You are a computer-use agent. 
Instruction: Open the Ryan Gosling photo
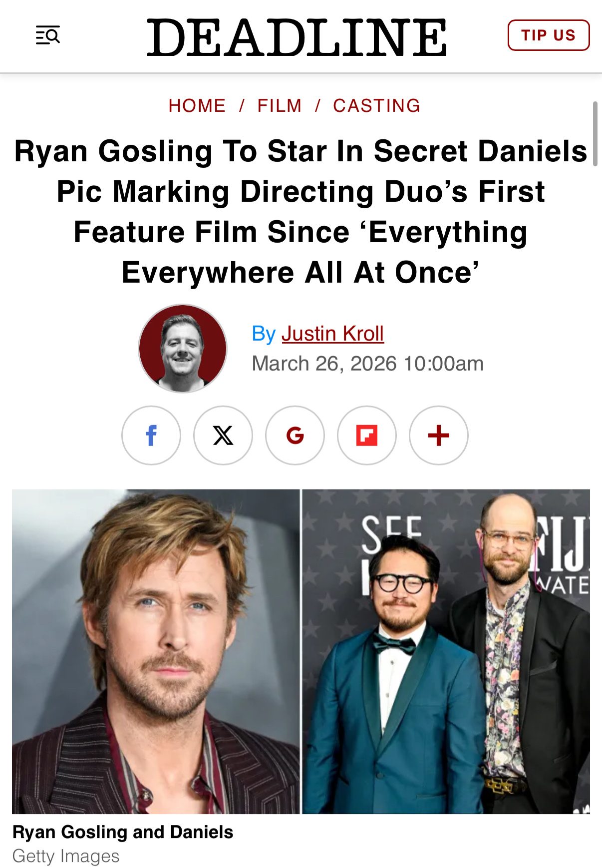pos(156,652)
